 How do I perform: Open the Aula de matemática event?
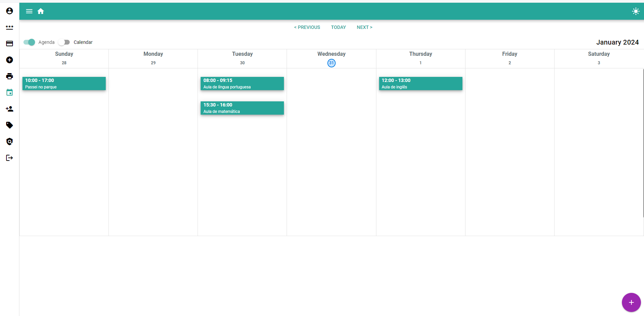pyautogui.click(x=242, y=108)
